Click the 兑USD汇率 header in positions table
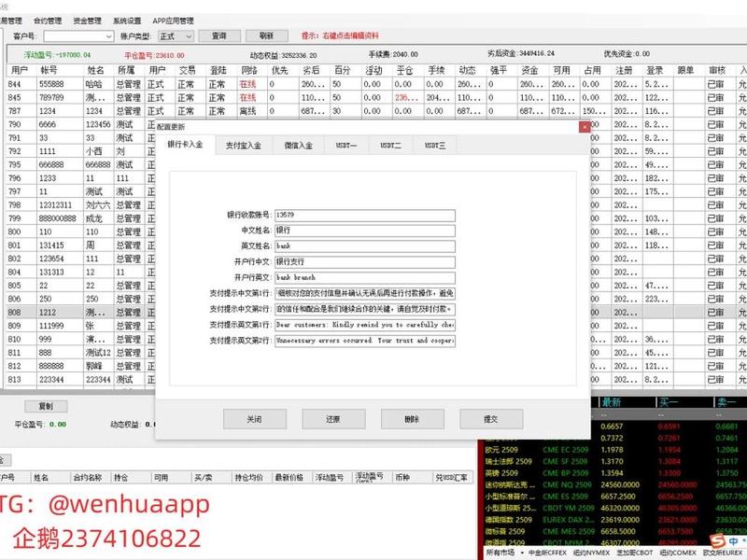Screen dimensions: 747x560 coord(451,477)
